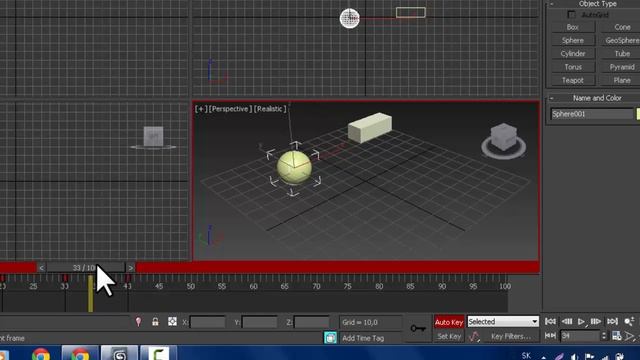Select the box object in Perspective viewport

pos(370,127)
